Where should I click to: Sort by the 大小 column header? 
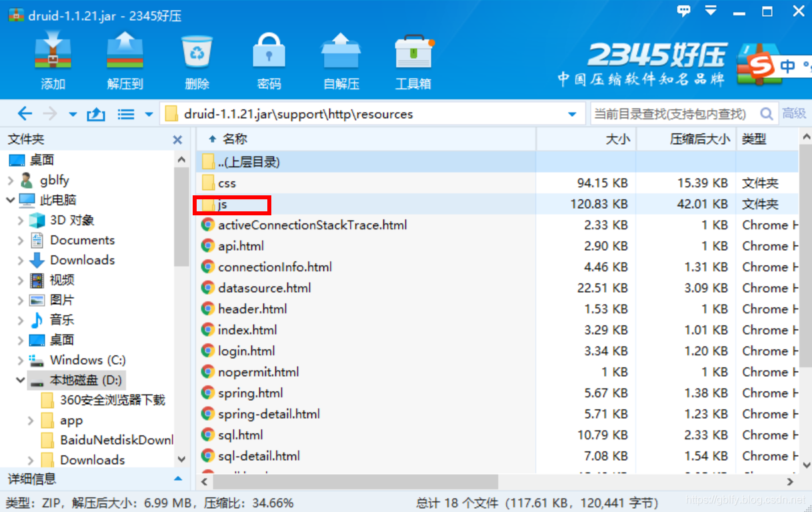click(586, 139)
